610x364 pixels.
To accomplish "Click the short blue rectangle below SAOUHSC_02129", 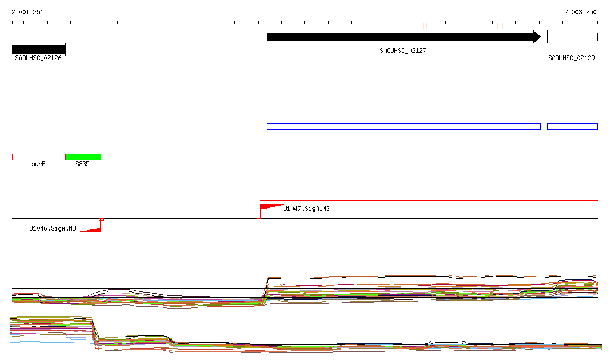I will click(572, 126).
